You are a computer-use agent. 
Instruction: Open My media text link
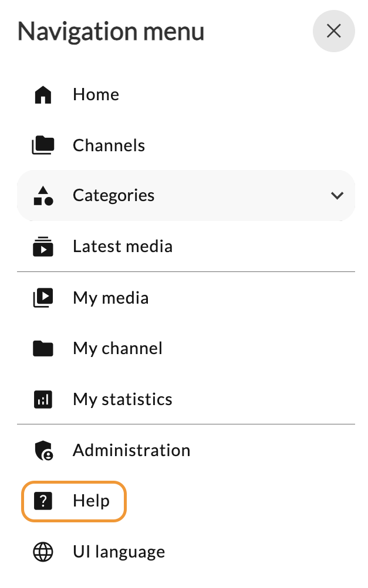click(x=111, y=298)
